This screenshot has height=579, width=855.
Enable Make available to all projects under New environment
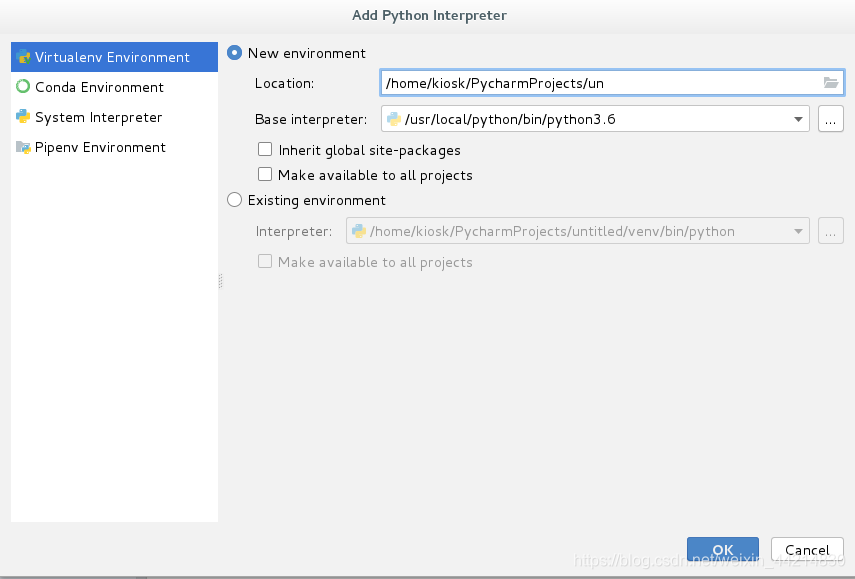265,174
